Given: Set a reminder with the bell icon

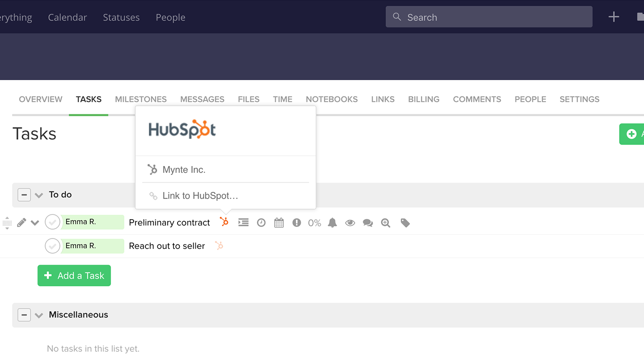Looking at the screenshot, I should point(332,222).
